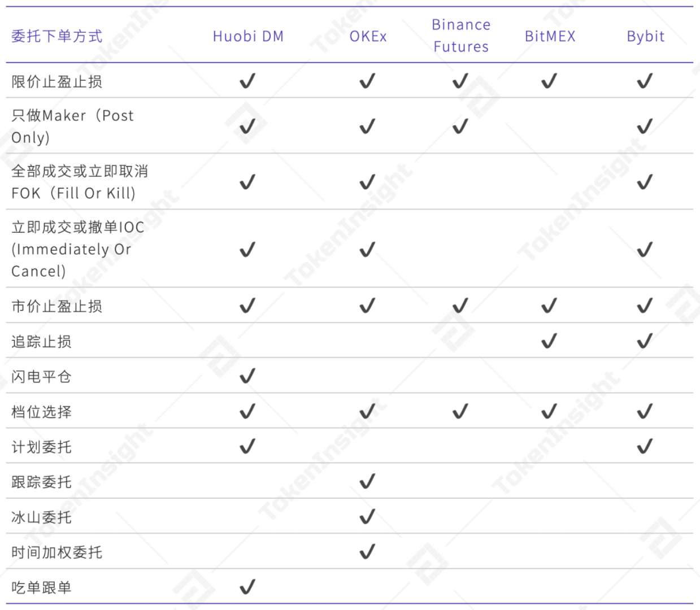Click the 追踪止损 row label
This screenshot has height=610, width=700.
coord(41,341)
